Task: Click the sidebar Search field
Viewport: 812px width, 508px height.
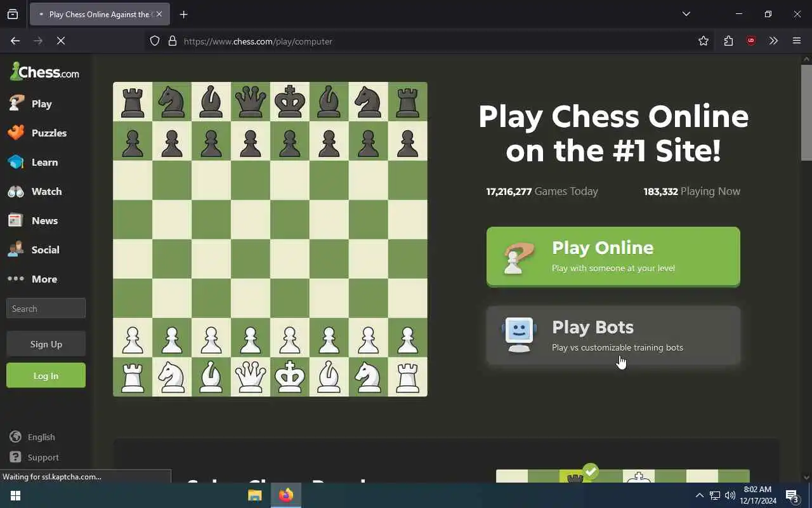Action: [46, 309]
